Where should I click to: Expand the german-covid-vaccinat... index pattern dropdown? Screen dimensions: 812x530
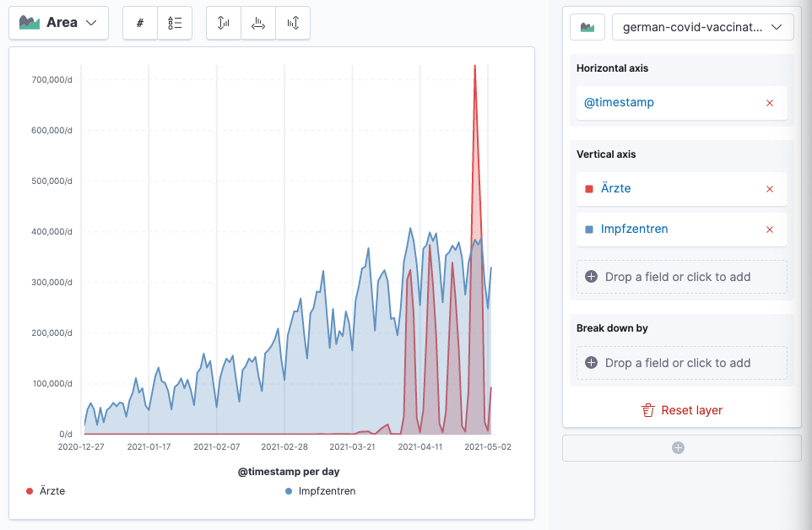(x=702, y=27)
